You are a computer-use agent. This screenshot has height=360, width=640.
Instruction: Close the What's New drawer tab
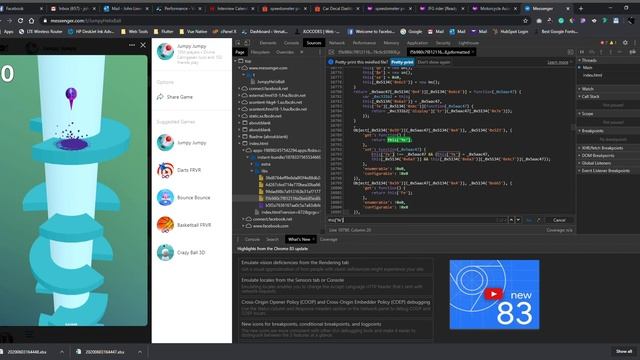(313, 240)
